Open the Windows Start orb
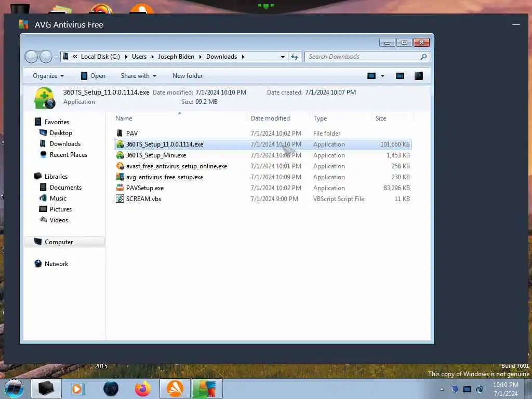 pyautogui.click(x=14, y=389)
